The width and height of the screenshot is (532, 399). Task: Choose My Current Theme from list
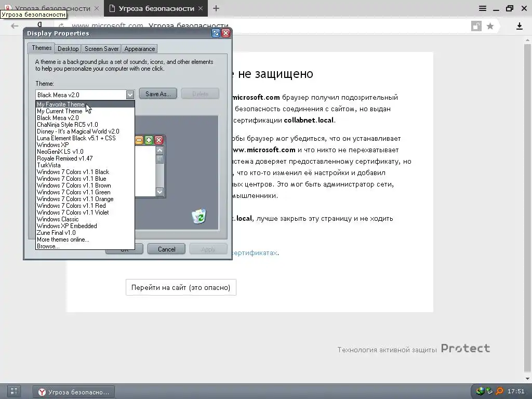tap(85, 111)
